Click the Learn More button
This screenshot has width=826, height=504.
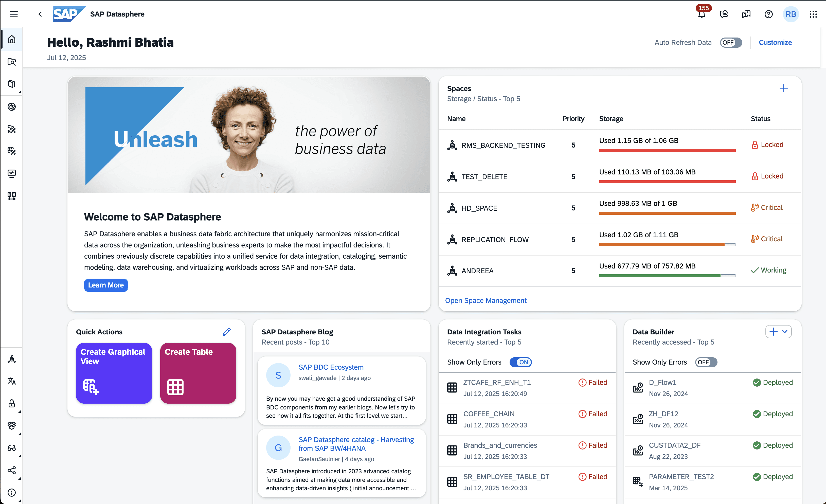point(106,285)
